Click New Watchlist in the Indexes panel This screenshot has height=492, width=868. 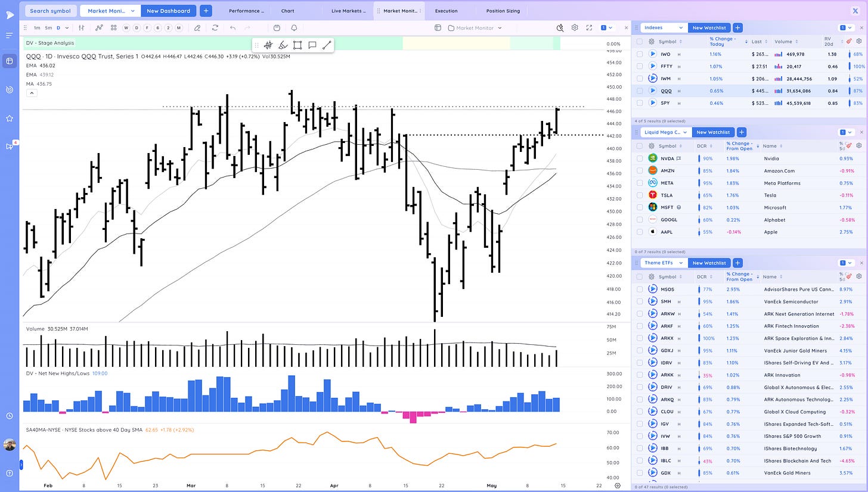709,27
